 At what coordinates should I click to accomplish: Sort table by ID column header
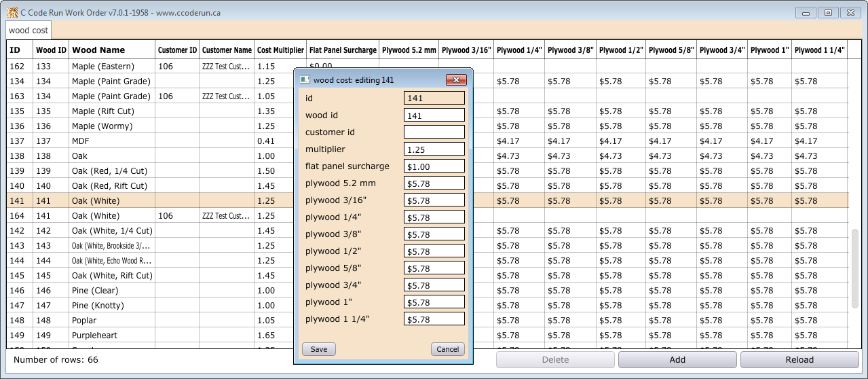pyautogui.click(x=15, y=50)
